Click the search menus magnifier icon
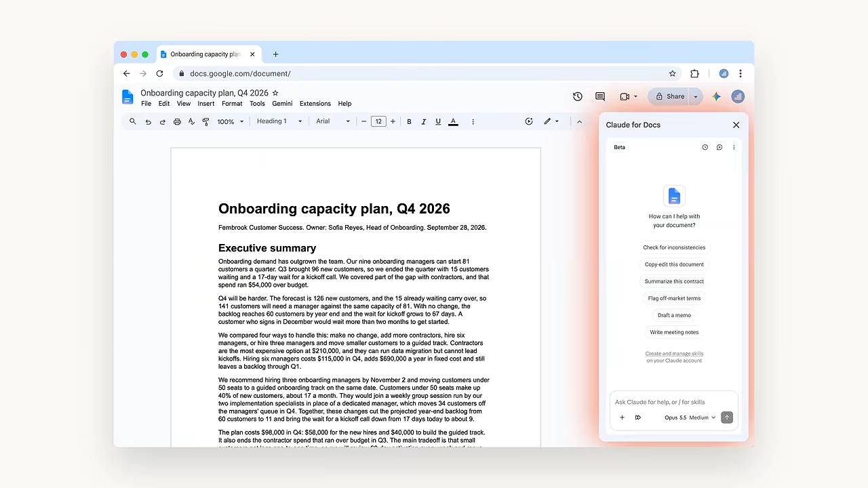868x488 pixels. 132,121
